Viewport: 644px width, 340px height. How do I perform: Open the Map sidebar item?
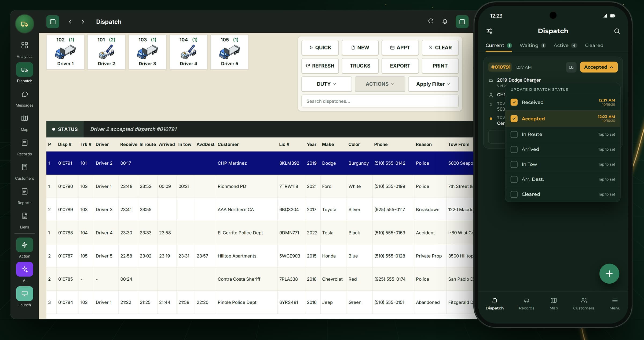click(x=24, y=123)
